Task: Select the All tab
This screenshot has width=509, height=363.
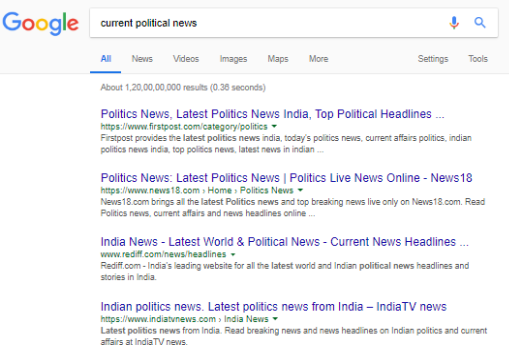Action: (106, 59)
